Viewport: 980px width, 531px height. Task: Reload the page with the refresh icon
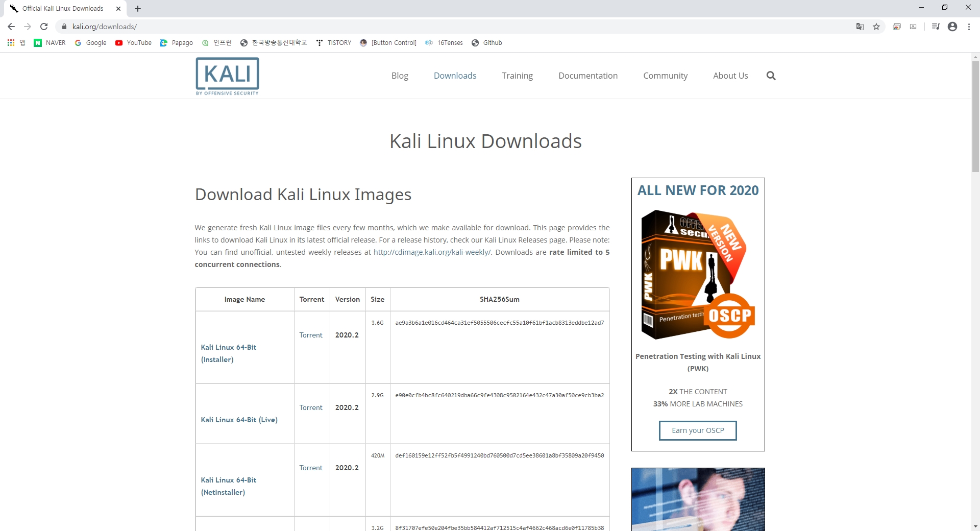[x=44, y=27]
